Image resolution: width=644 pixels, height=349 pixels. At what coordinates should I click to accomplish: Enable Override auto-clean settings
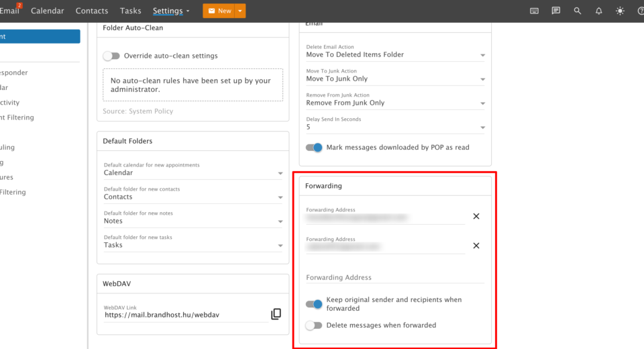(111, 56)
